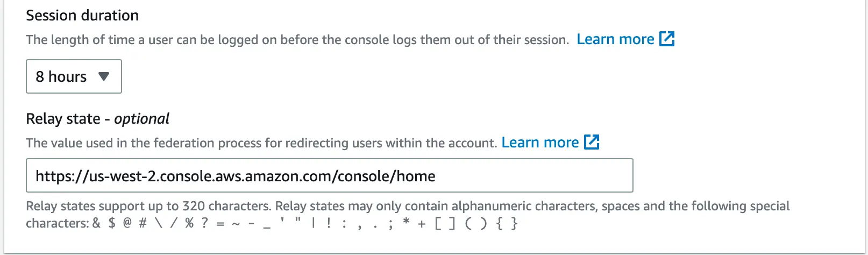868x255 pixels.
Task: Click the list of allowed special characters
Action: point(304,223)
